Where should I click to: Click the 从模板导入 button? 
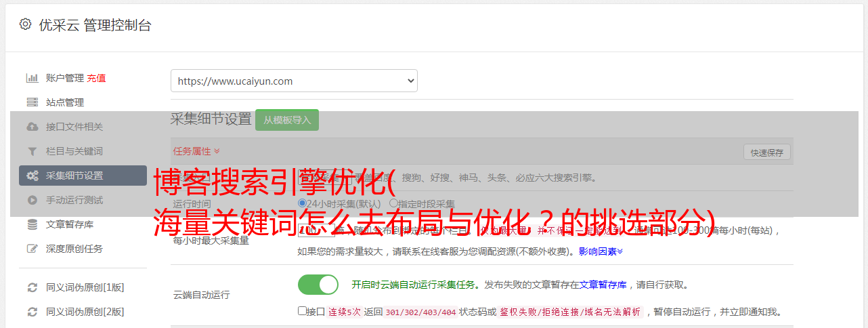(287, 120)
